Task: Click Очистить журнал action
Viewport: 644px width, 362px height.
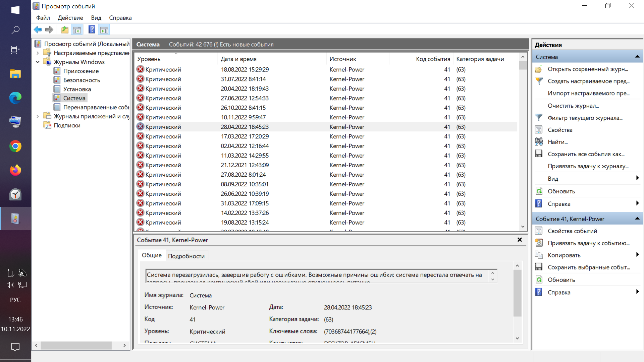Action: (x=573, y=106)
